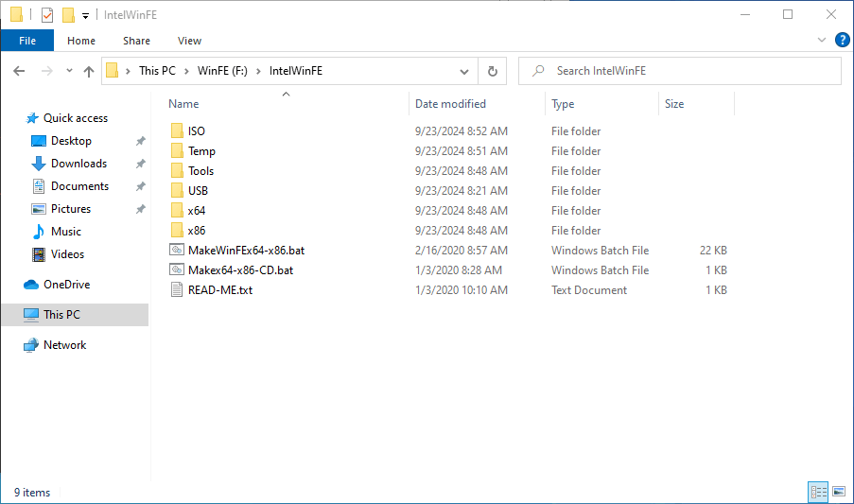This screenshot has height=504, width=854.
Task: Select the Makex64-x86-CD.bat file icon
Action: [x=177, y=269]
